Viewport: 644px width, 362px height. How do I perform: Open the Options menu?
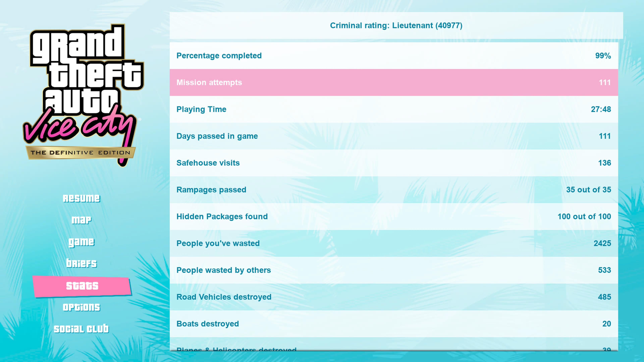point(82,307)
